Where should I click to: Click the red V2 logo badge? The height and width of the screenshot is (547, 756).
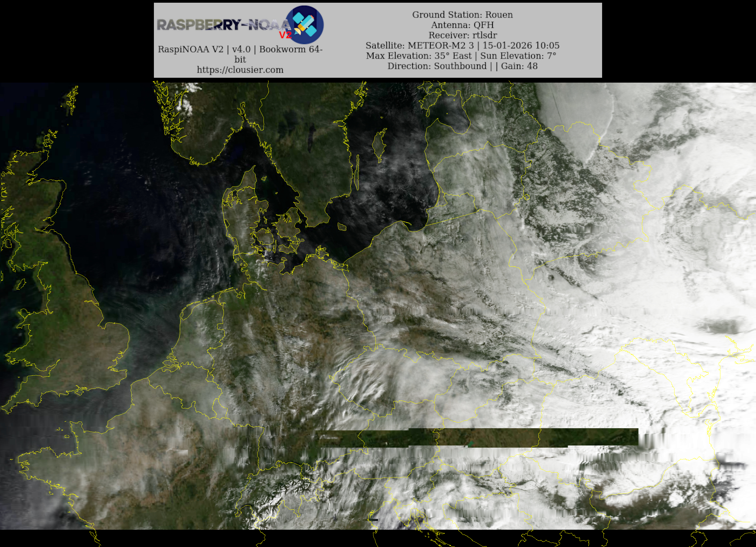tap(285, 35)
